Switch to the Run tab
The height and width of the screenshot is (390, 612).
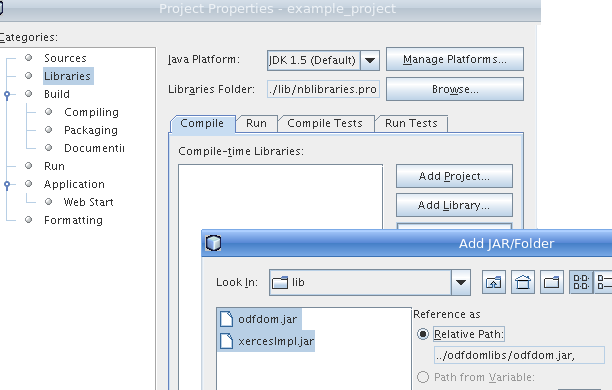coord(256,123)
